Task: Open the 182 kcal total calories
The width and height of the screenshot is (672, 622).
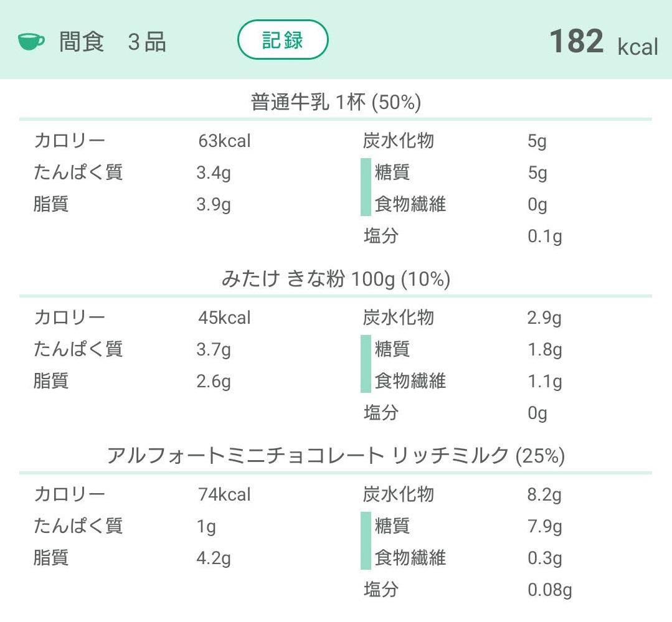Action: pos(603,42)
